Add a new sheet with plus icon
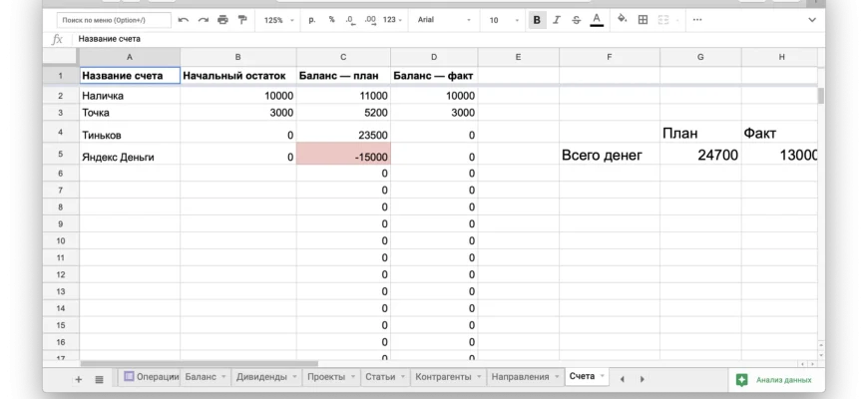The image size is (868, 399). tap(79, 379)
